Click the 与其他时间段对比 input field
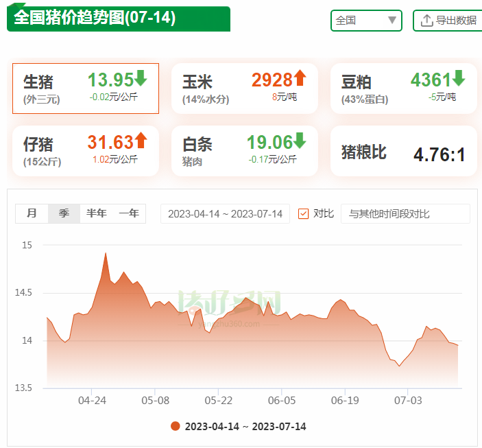This screenshot has height=448, width=482. [x=405, y=213]
